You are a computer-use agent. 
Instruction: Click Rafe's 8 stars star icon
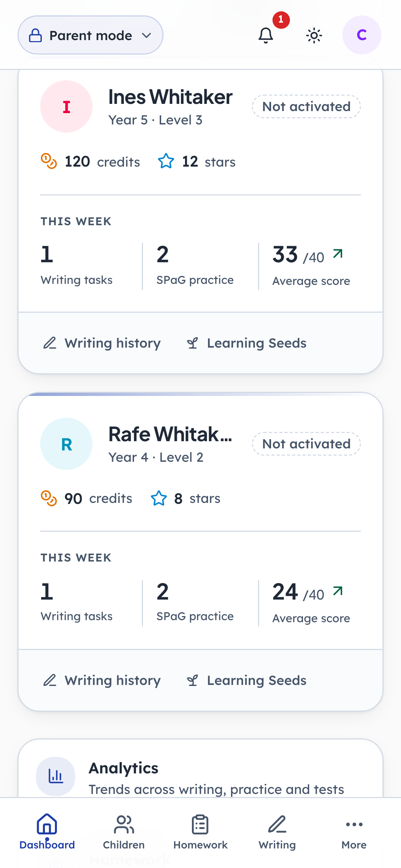coord(159,498)
